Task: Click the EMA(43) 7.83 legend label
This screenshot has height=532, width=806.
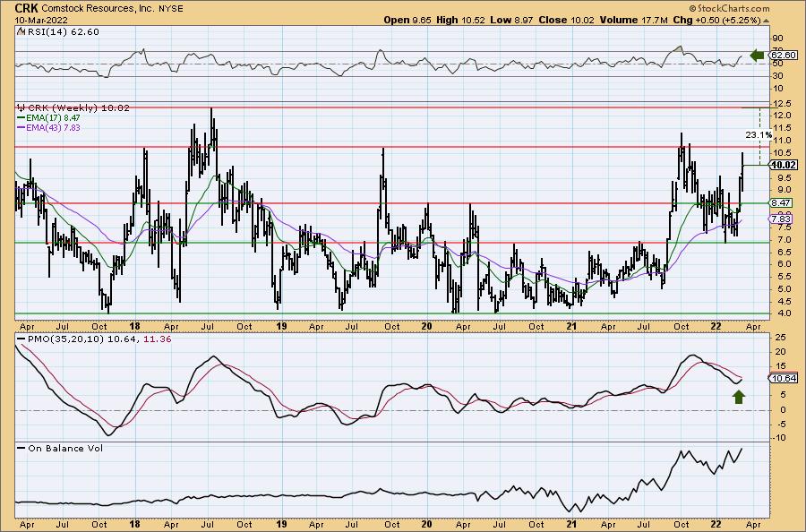Action: coord(53,127)
